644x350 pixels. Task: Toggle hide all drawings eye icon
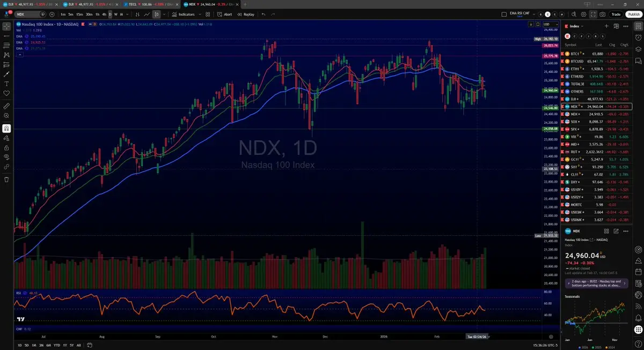click(x=6, y=157)
